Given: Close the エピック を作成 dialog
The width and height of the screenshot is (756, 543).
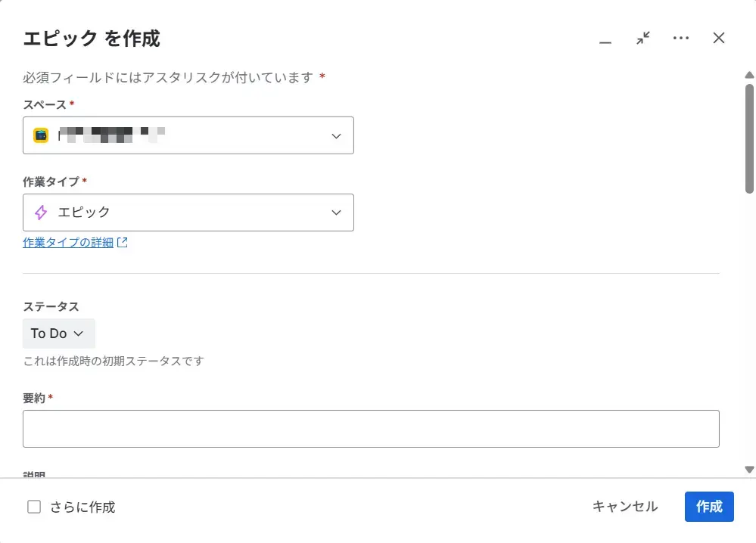Looking at the screenshot, I should click(718, 38).
